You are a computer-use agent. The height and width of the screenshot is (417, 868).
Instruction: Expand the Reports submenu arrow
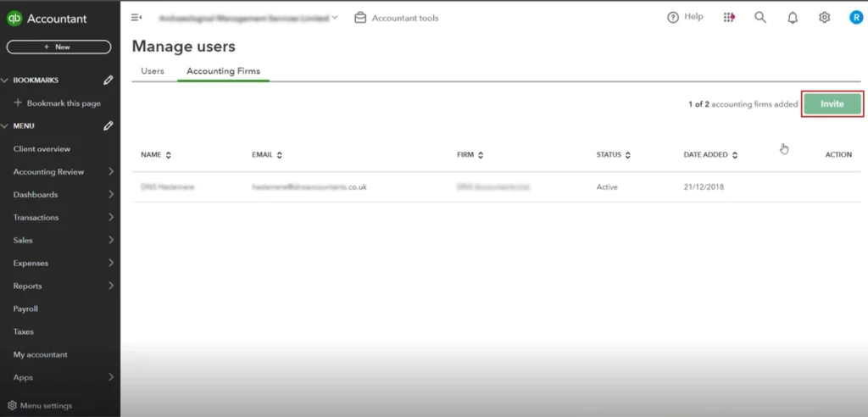tap(111, 286)
